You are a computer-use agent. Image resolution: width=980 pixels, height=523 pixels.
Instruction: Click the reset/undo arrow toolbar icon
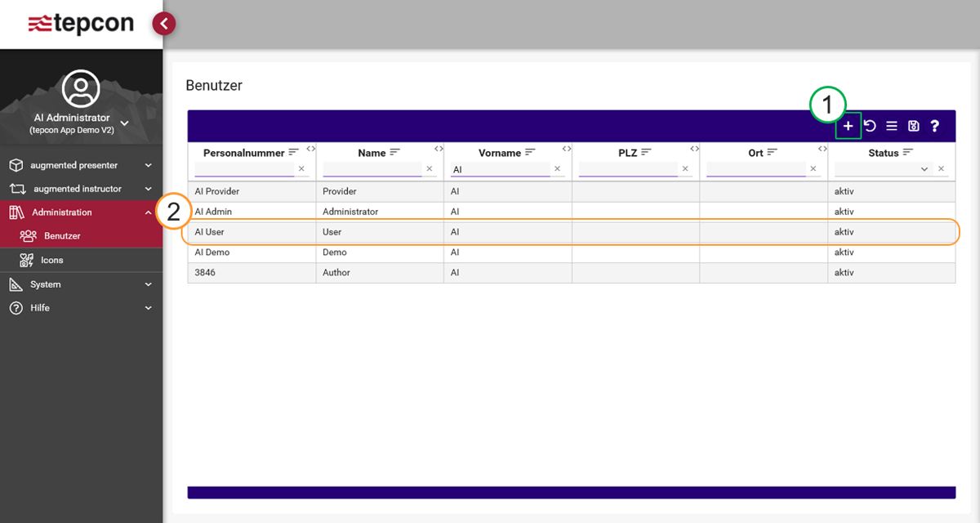(x=870, y=127)
